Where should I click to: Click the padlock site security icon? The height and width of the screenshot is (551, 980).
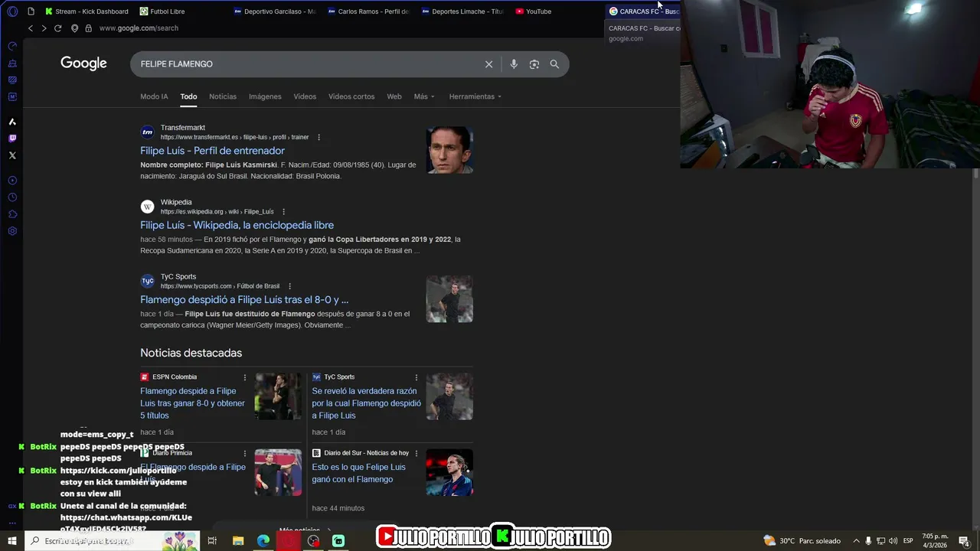[x=89, y=28]
